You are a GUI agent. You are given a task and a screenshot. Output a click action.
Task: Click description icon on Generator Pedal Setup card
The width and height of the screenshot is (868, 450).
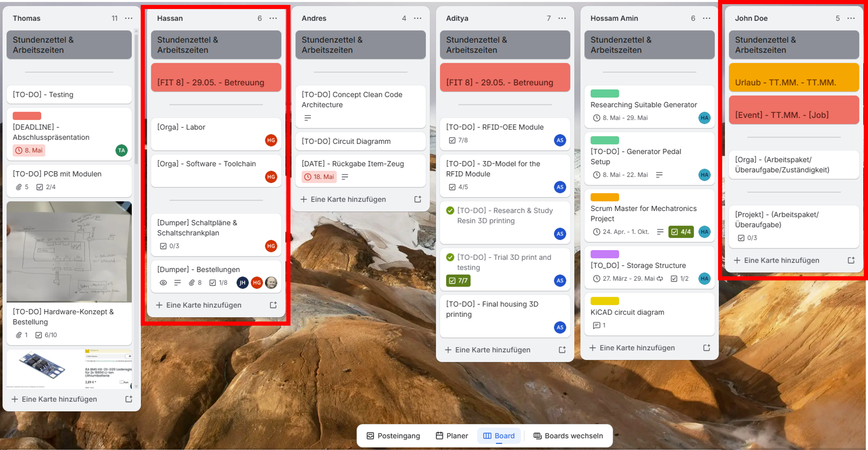659,175
